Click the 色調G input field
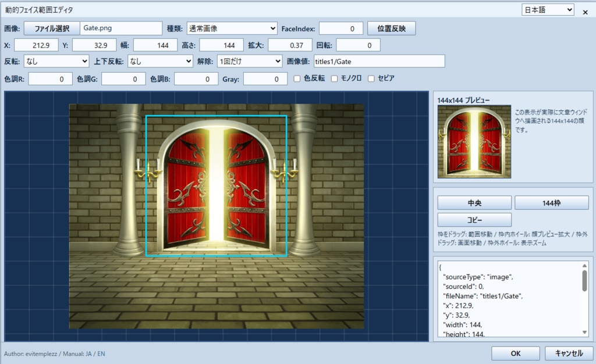This screenshot has height=364, width=596. pyautogui.click(x=123, y=79)
